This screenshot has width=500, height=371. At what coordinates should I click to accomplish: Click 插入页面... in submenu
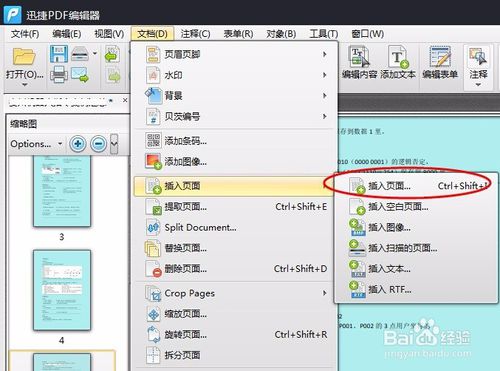click(x=417, y=186)
